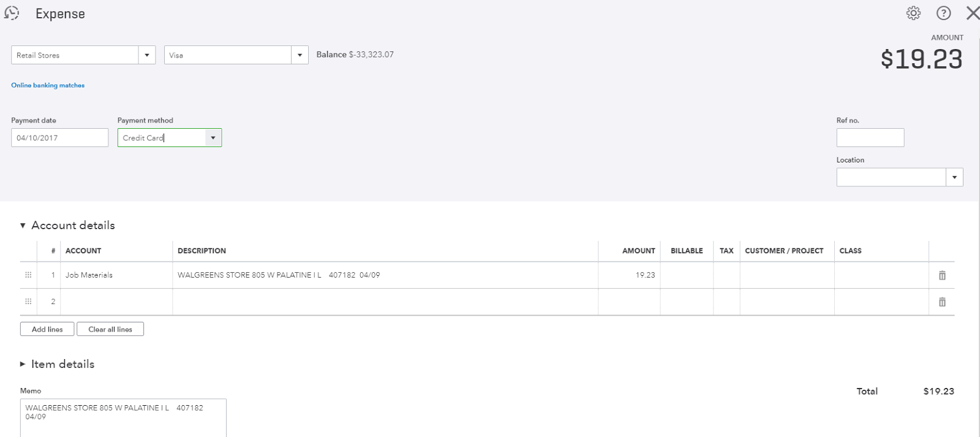Image resolution: width=980 pixels, height=437 pixels.
Task: Open the Online banking matches link
Action: (x=48, y=85)
